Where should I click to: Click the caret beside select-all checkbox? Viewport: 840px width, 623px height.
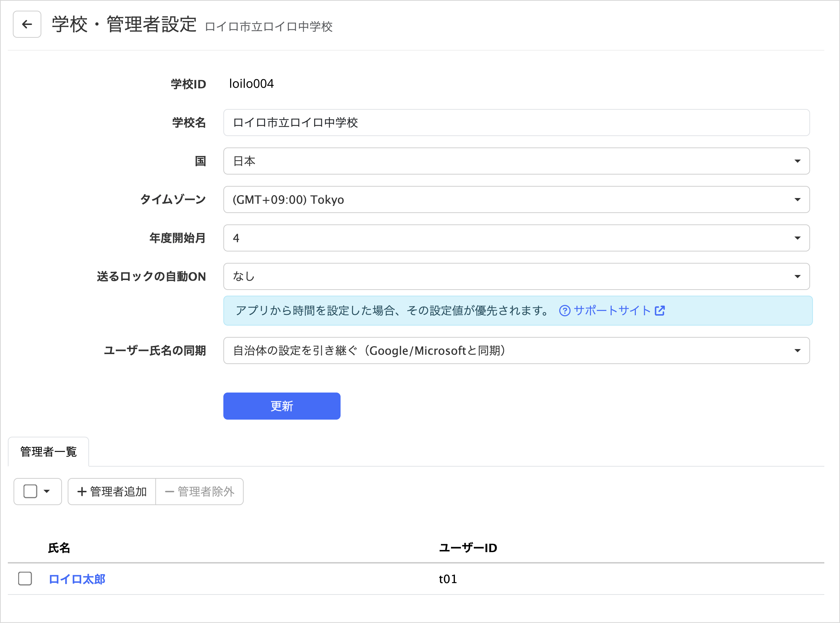47,492
